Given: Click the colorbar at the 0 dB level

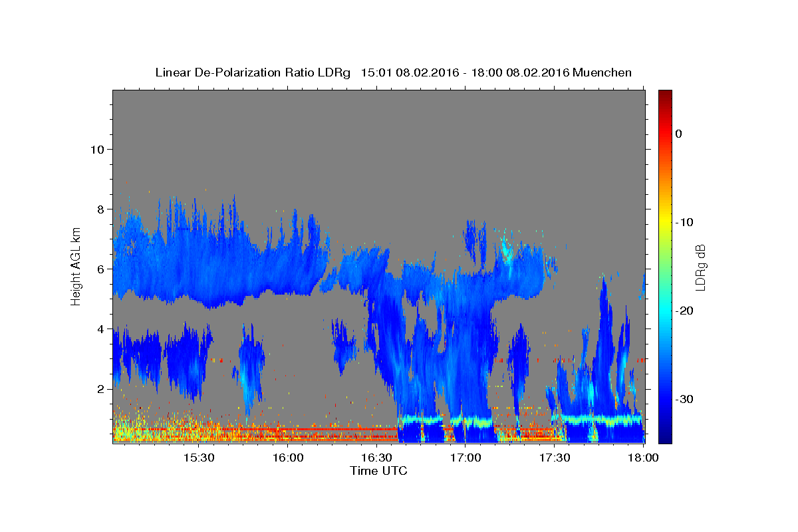Looking at the screenshot, I should tap(665, 134).
